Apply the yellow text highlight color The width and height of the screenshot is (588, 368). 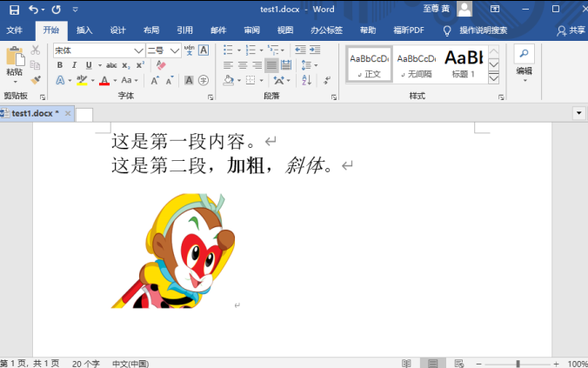(82, 80)
